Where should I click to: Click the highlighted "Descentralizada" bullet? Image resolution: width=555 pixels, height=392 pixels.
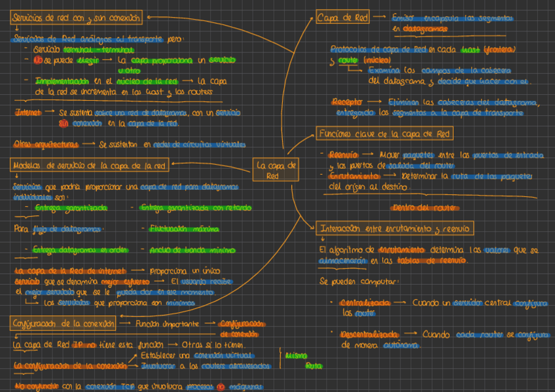click(370, 334)
